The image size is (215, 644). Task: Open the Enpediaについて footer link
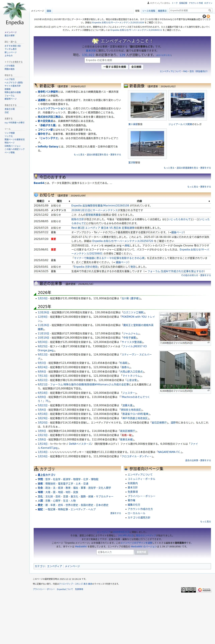click(65, 589)
